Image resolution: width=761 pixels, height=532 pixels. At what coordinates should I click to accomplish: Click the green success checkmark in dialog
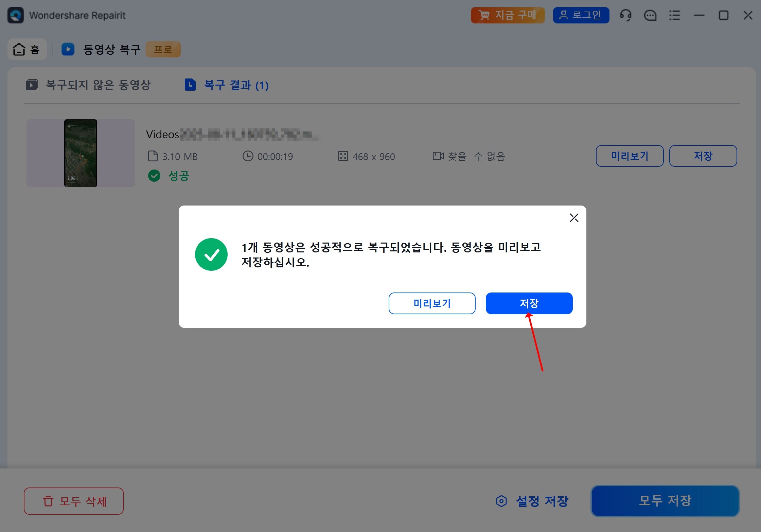(211, 254)
